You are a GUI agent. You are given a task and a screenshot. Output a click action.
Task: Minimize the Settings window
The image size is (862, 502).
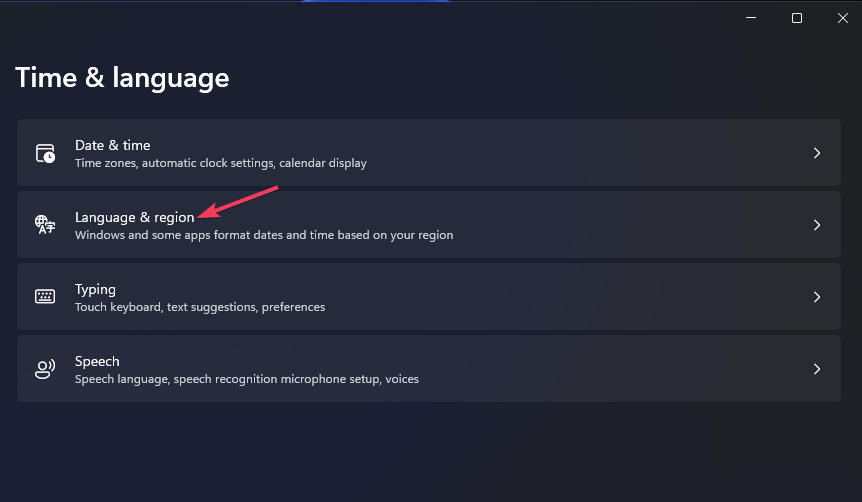click(751, 18)
